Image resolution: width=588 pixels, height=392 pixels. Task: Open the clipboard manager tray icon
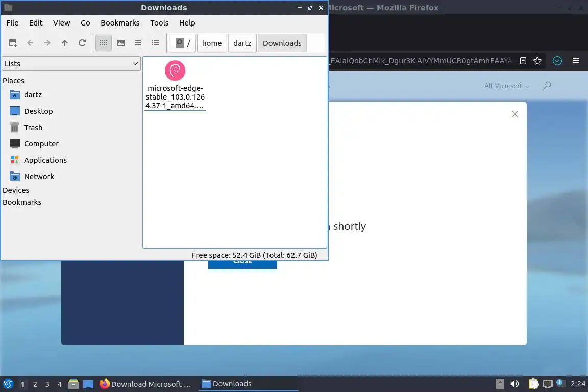click(533, 384)
